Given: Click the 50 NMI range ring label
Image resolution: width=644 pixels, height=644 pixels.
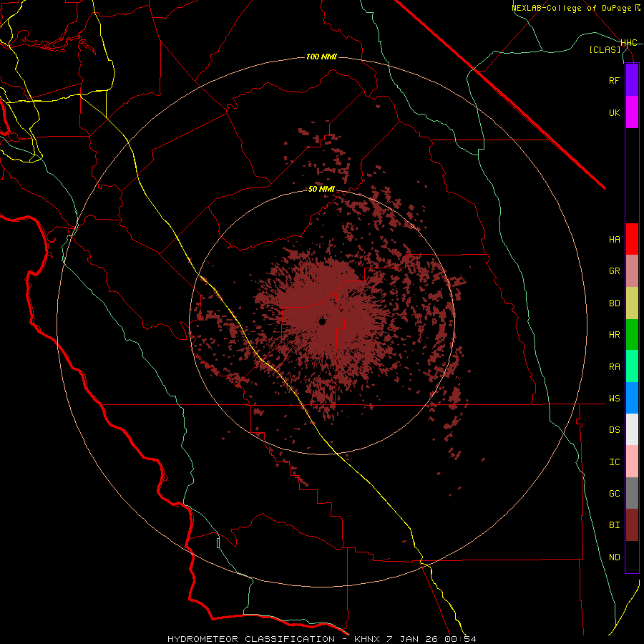Looking at the screenshot, I should [x=321, y=190].
